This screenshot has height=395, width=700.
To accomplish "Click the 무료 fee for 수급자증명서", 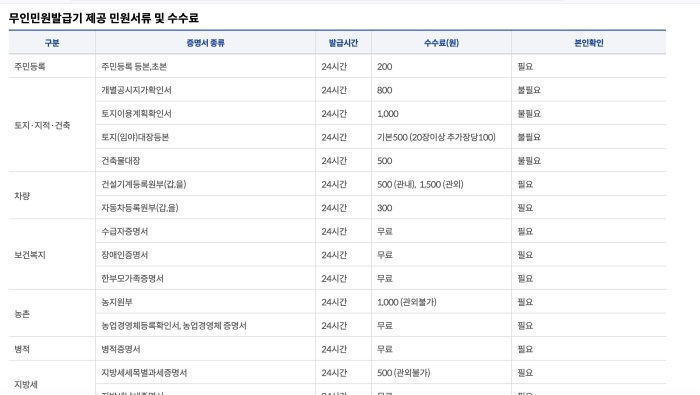I will coord(385,231).
